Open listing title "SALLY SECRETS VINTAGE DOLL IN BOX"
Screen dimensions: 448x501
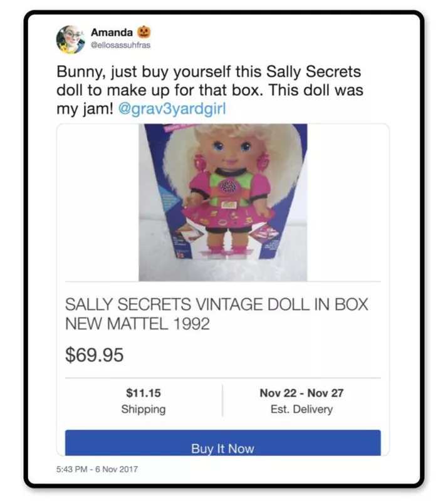coord(217,305)
